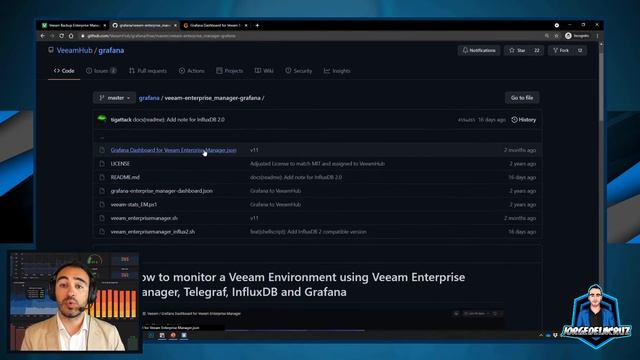The height and width of the screenshot is (360, 640).
Task: Fork the repository
Action: pos(561,51)
